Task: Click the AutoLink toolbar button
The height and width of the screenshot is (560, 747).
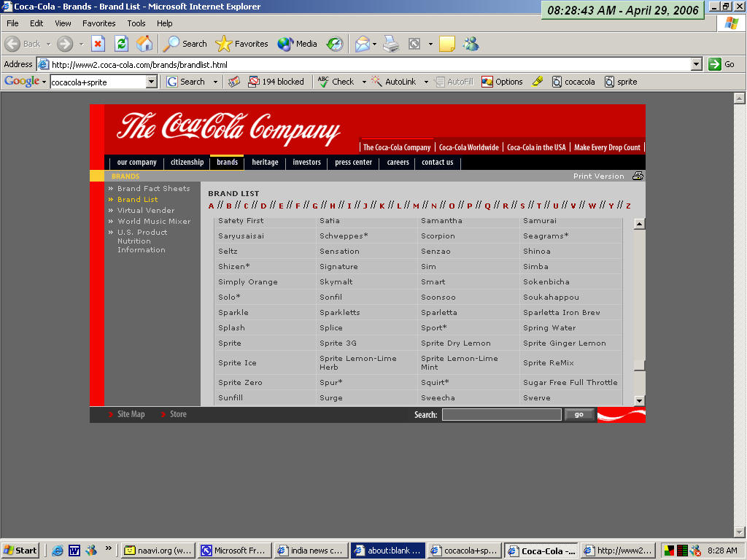Action: tap(393, 82)
